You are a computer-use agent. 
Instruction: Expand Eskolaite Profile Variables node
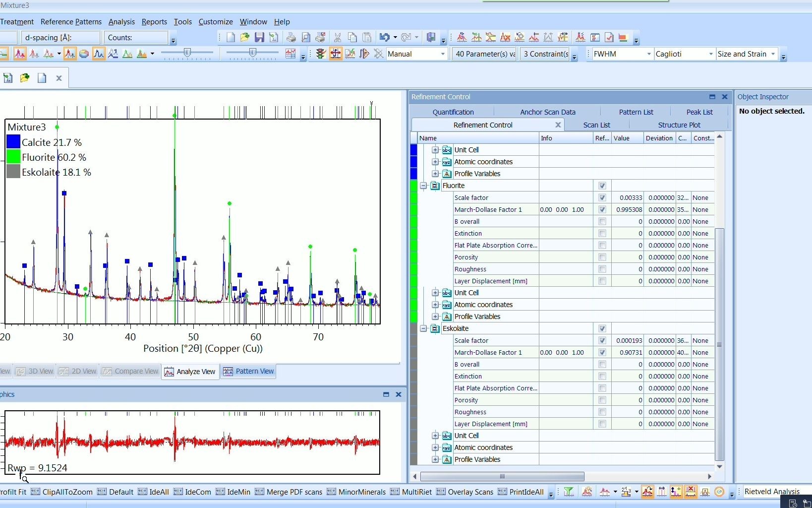[x=435, y=459]
